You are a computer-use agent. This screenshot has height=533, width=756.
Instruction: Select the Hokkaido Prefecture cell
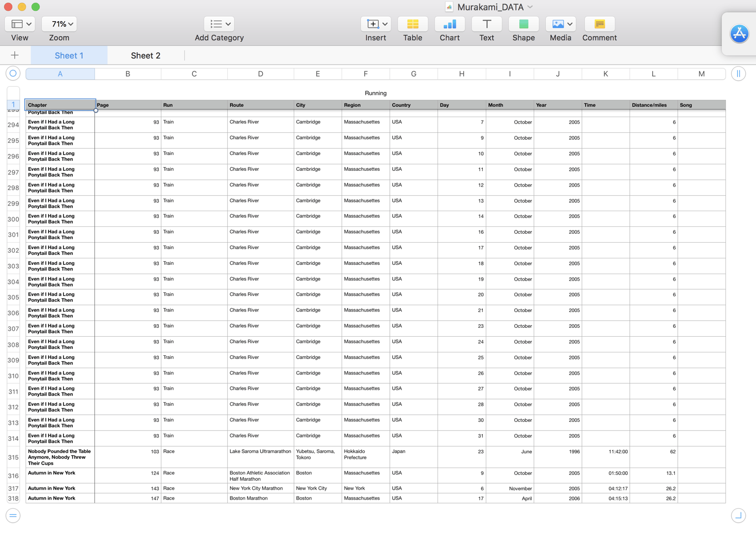click(x=366, y=457)
